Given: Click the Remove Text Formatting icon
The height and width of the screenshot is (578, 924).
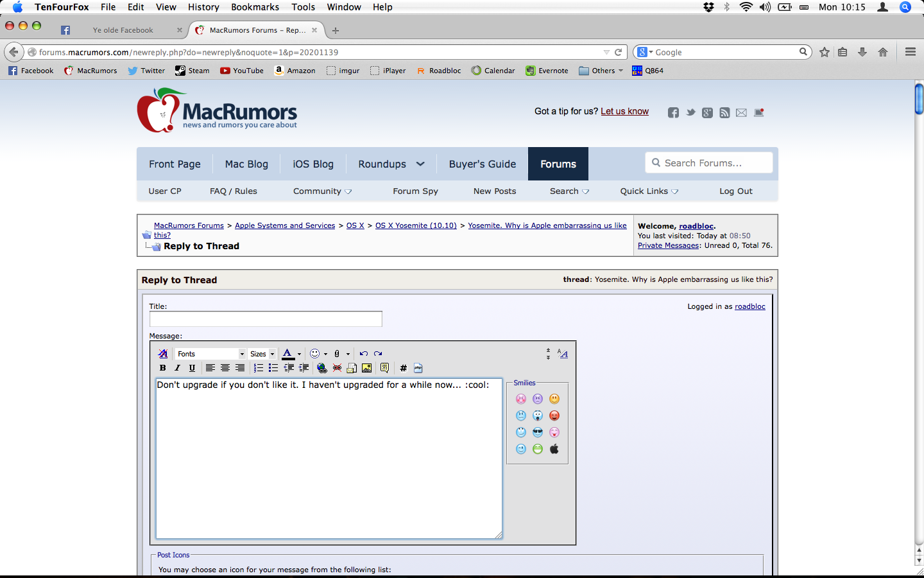Looking at the screenshot, I should (x=163, y=354).
